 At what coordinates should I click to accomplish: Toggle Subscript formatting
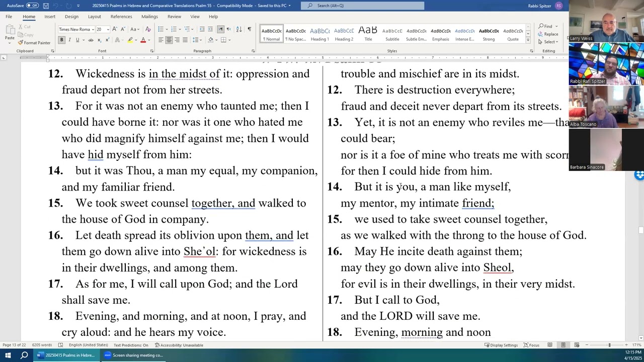[99, 40]
